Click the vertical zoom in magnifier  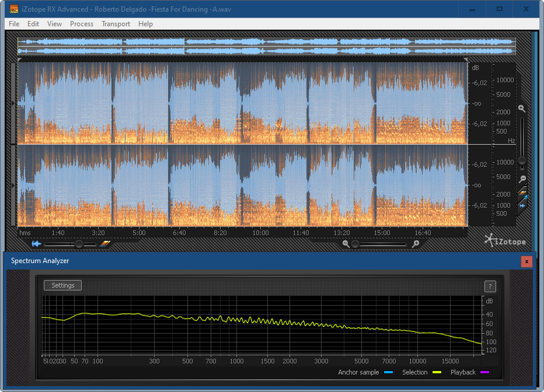521,108
